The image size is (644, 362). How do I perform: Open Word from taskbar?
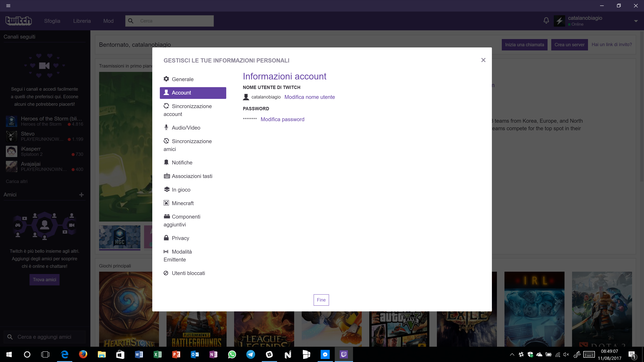(x=139, y=354)
